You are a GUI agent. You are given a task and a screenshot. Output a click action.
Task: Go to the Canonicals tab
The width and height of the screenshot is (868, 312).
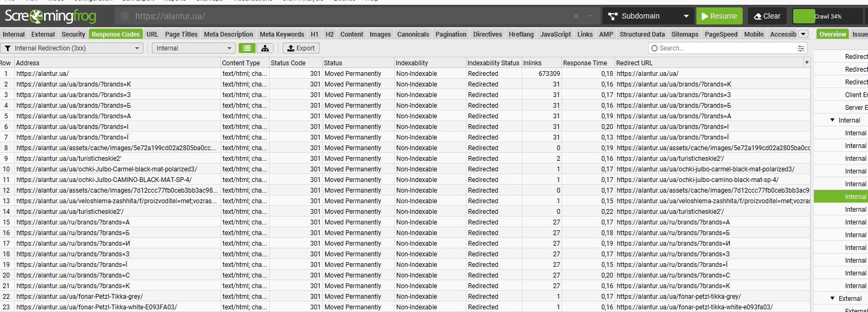(x=413, y=34)
